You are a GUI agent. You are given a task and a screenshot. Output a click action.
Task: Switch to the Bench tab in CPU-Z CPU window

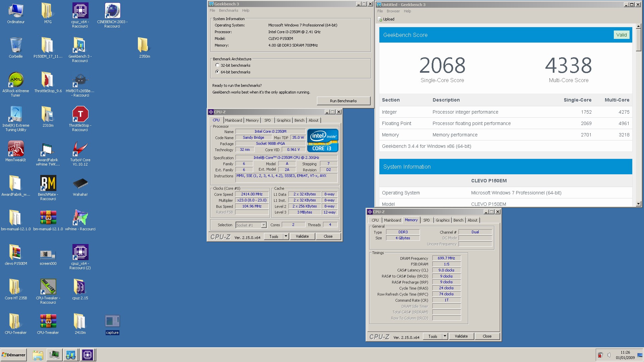click(x=300, y=120)
